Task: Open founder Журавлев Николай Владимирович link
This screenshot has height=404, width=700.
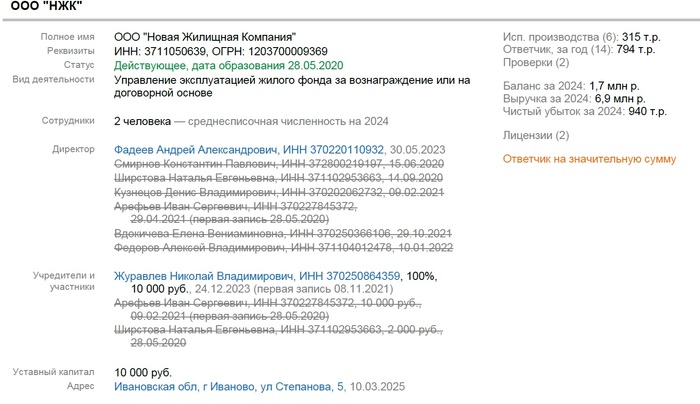Action: [x=204, y=275]
